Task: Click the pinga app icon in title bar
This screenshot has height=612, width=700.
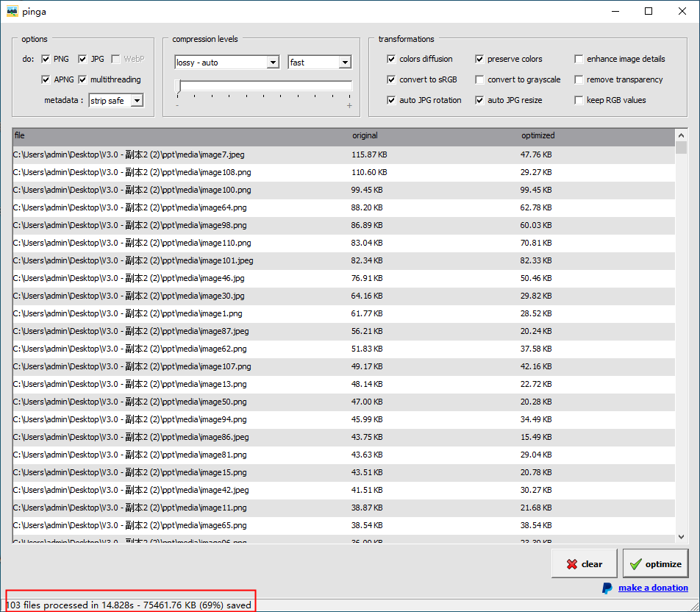Action: 12,12
